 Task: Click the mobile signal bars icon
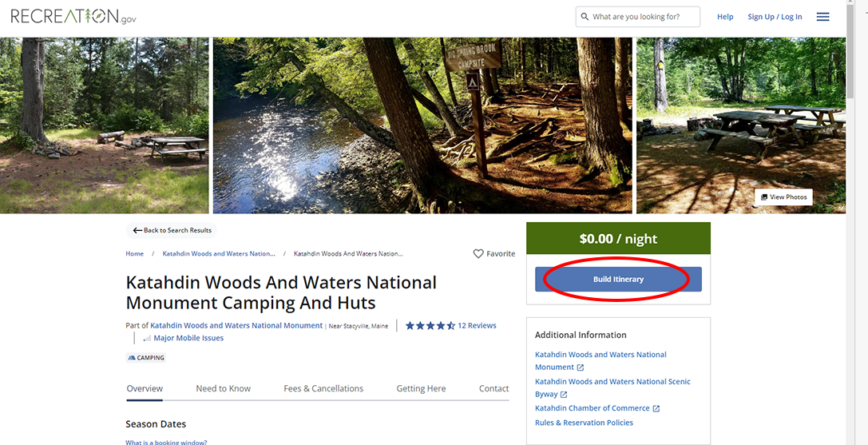point(147,338)
